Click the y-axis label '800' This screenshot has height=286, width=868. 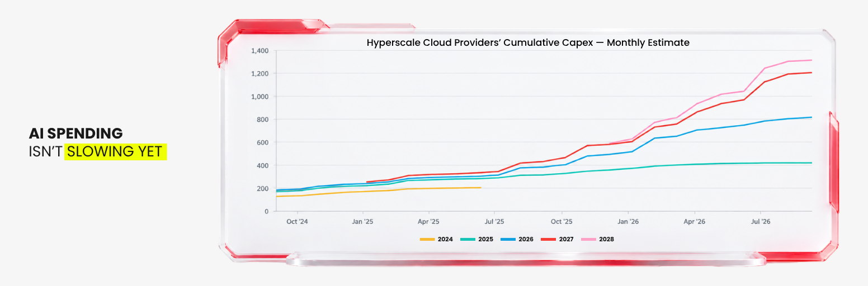[x=263, y=120]
